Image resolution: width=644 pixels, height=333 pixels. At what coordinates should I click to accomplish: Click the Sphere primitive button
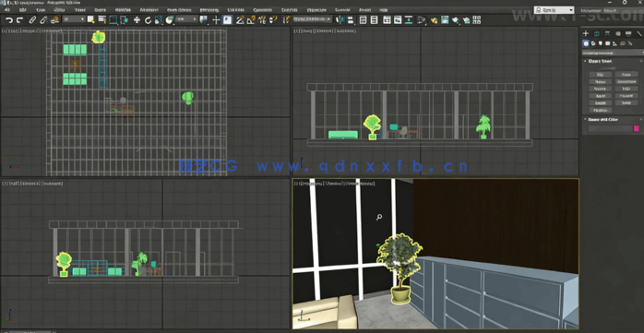[x=601, y=81]
